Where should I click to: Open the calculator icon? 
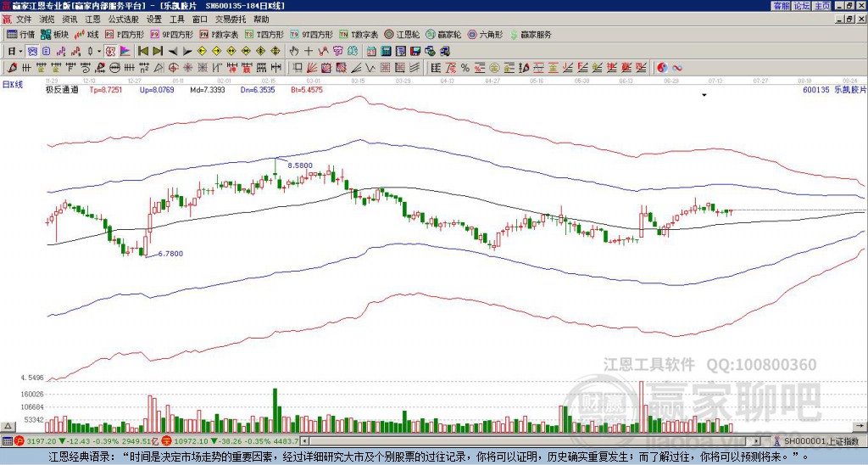pyautogui.click(x=386, y=51)
